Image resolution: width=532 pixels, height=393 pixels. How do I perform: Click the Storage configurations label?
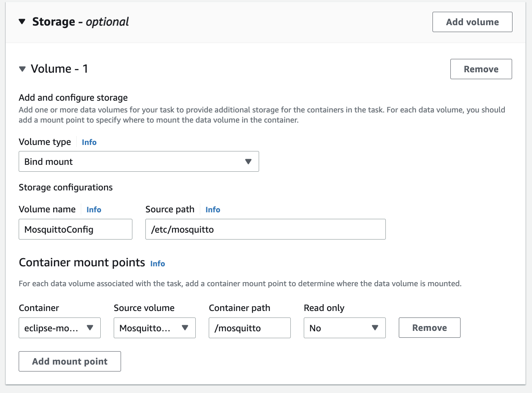66,187
